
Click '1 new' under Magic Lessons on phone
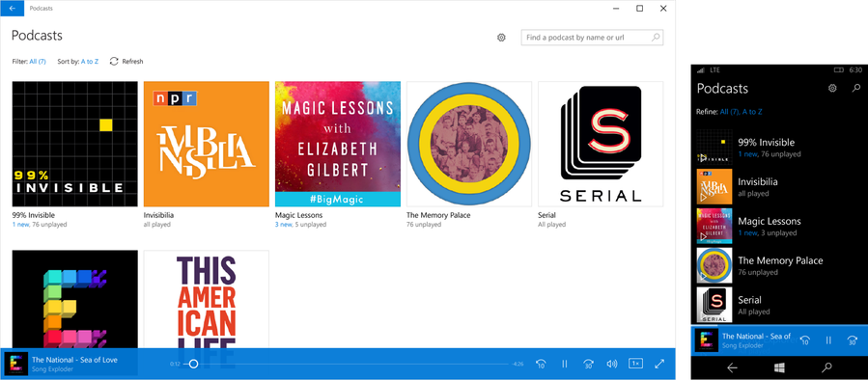tap(746, 232)
